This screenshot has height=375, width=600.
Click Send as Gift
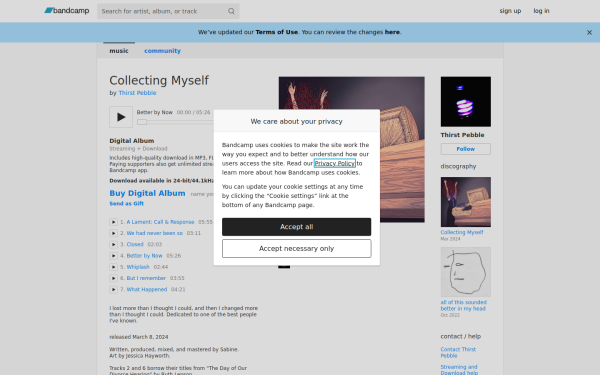[x=127, y=204]
